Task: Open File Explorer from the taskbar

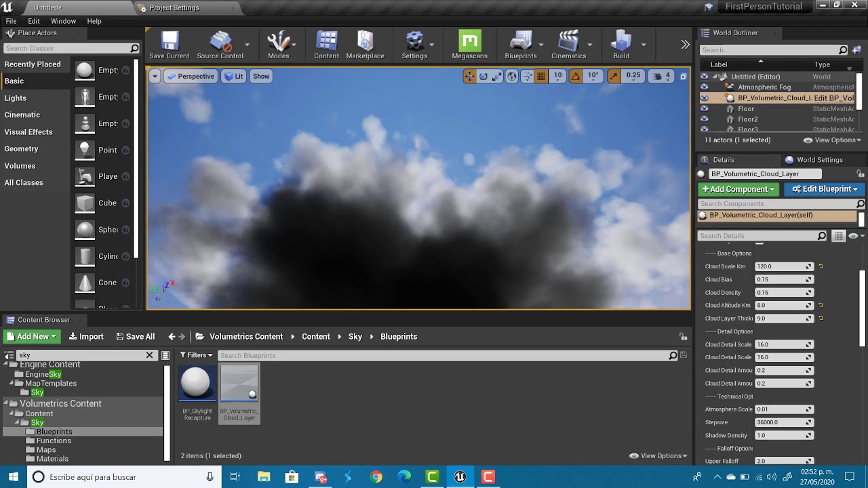Action: (264, 477)
